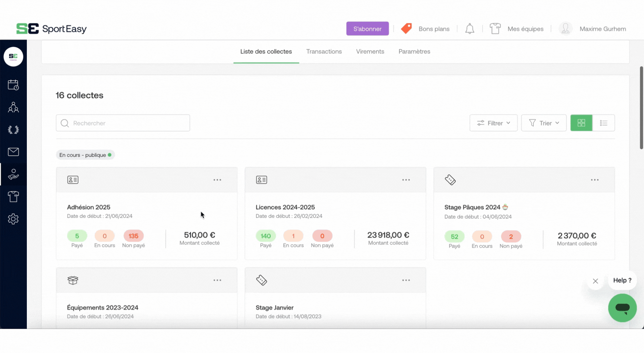The height and width of the screenshot is (353, 644).
Task: Switch to the Virements tab
Action: point(370,51)
